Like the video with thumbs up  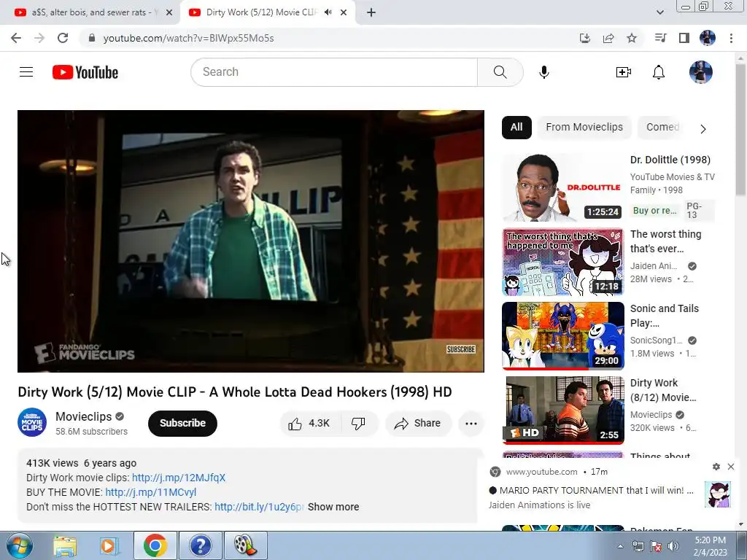(309, 424)
